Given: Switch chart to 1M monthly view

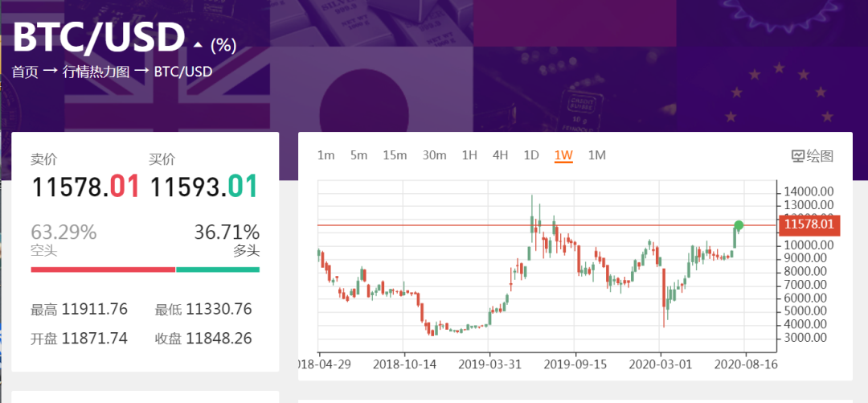Looking at the screenshot, I should pyautogui.click(x=596, y=155).
